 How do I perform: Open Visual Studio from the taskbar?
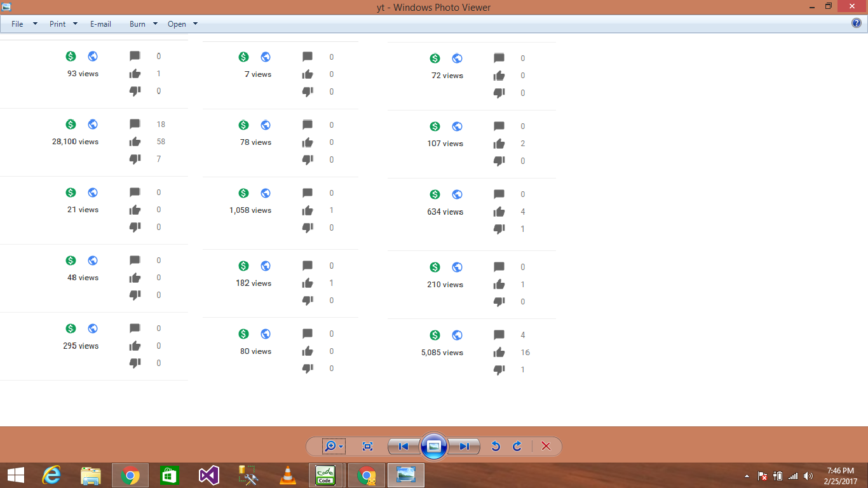click(x=209, y=475)
